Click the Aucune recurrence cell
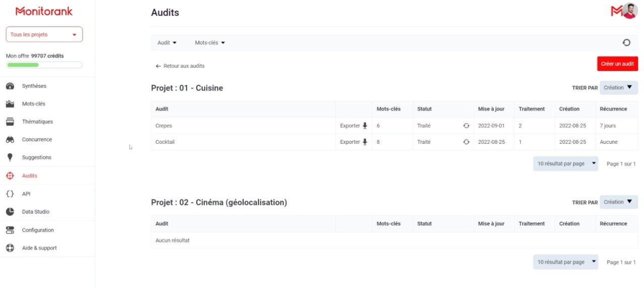 609,142
